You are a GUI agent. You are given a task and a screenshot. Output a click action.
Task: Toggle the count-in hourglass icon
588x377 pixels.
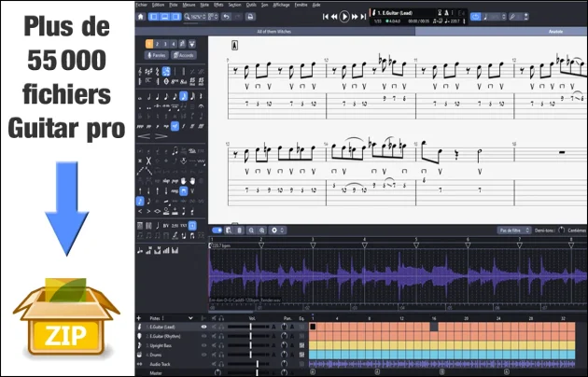click(x=440, y=13)
